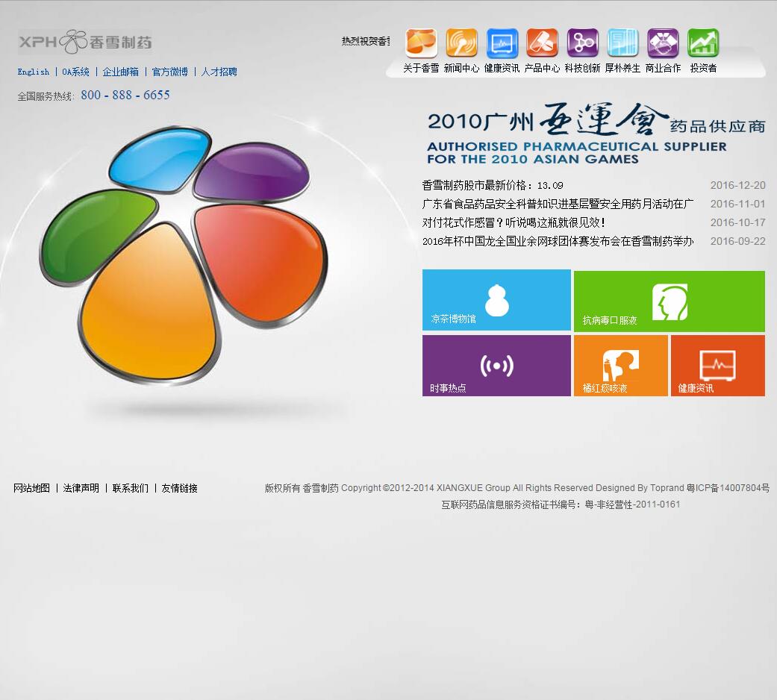Image resolution: width=777 pixels, height=700 pixels.
Task: Click the date 2016-12-20
Action: [x=738, y=185]
